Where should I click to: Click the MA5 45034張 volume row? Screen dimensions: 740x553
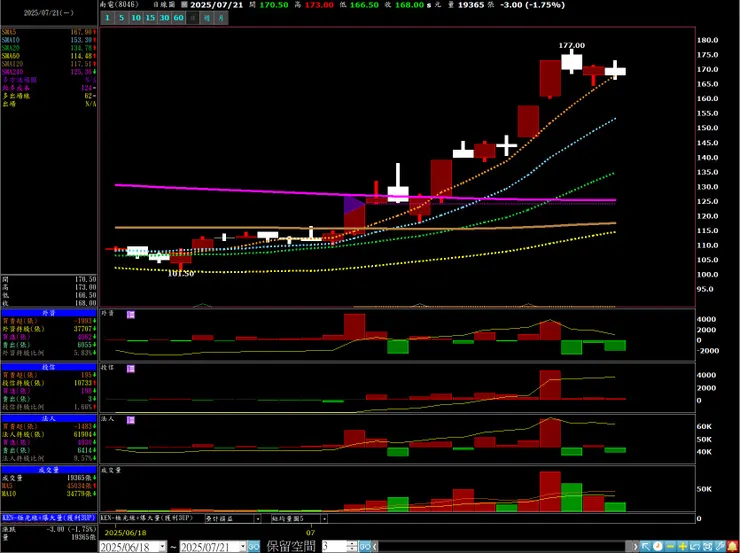pos(49,486)
